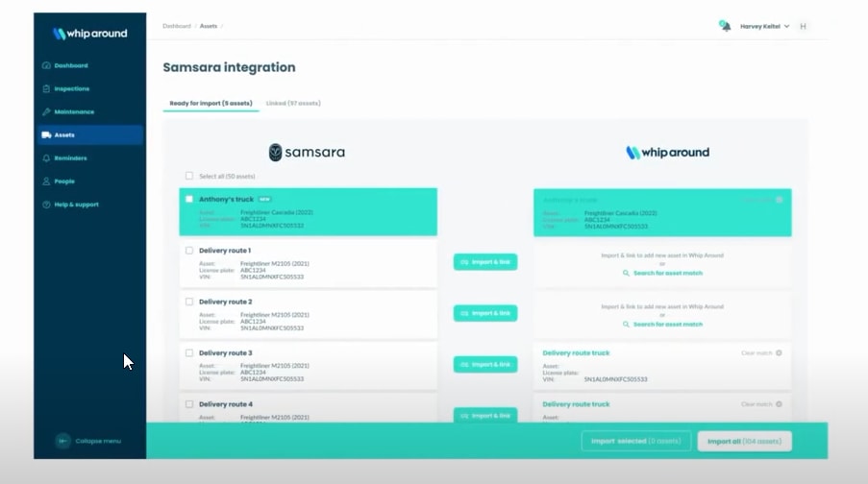Open the Delivery route truck match for route 3
The height and width of the screenshot is (484, 868).
pos(576,352)
